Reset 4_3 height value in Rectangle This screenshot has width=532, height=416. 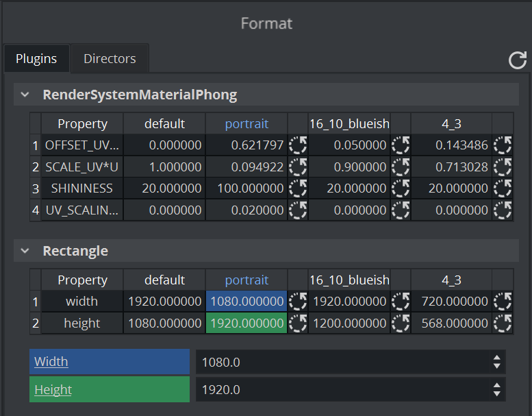click(x=503, y=323)
